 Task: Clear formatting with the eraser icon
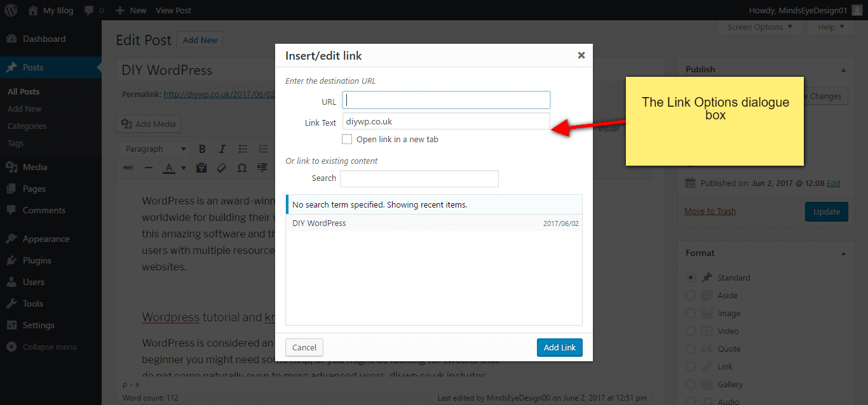[222, 168]
